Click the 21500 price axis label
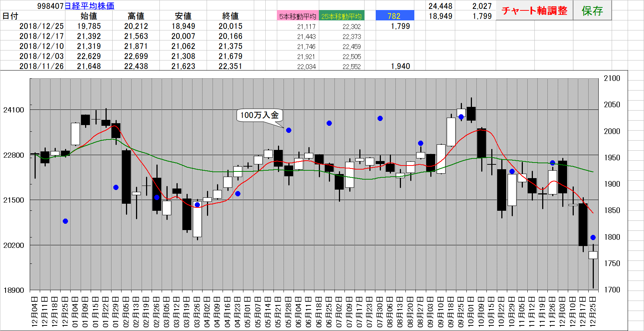The height and width of the screenshot is (331, 644). coord(14,200)
